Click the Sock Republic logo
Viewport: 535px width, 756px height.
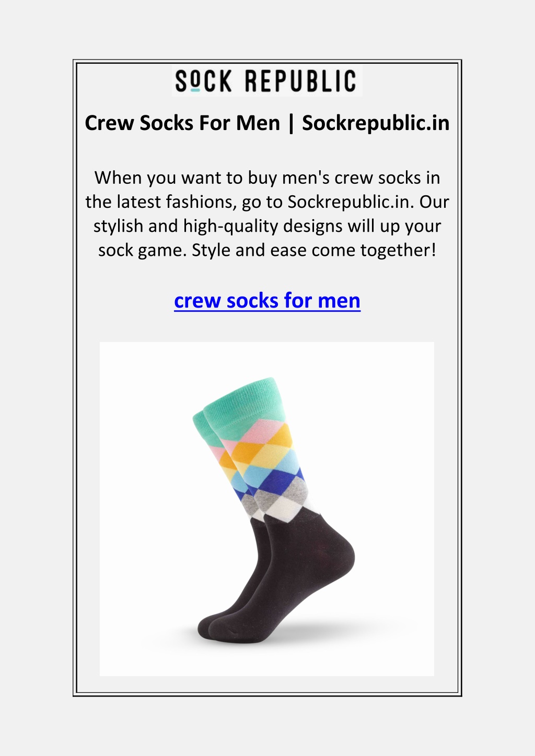(x=267, y=81)
